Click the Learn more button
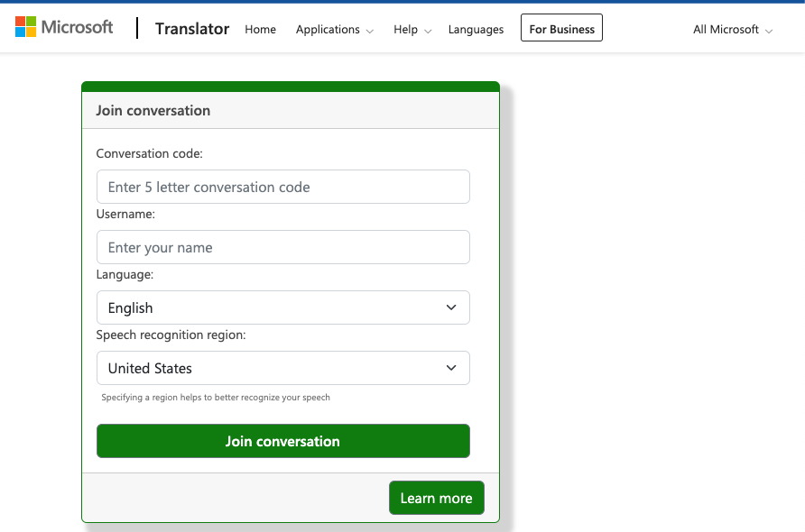 pyautogui.click(x=437, y=497)
